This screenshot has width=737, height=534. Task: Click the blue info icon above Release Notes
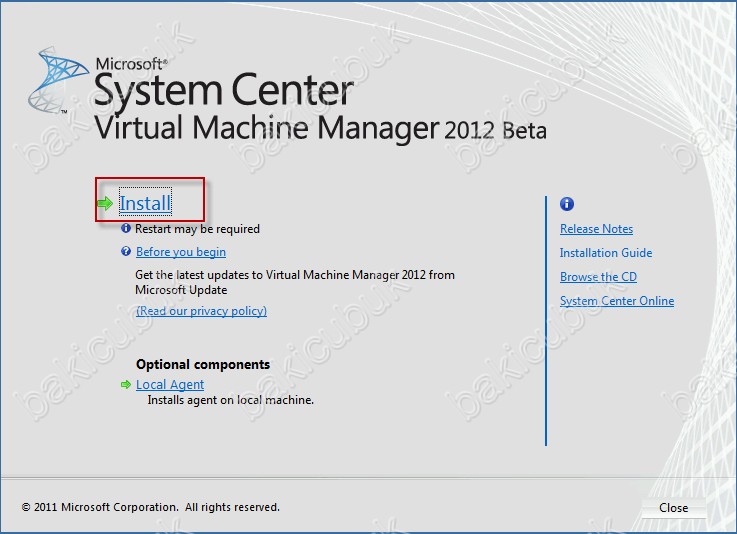pyautogui.click(x=567, y=204)
